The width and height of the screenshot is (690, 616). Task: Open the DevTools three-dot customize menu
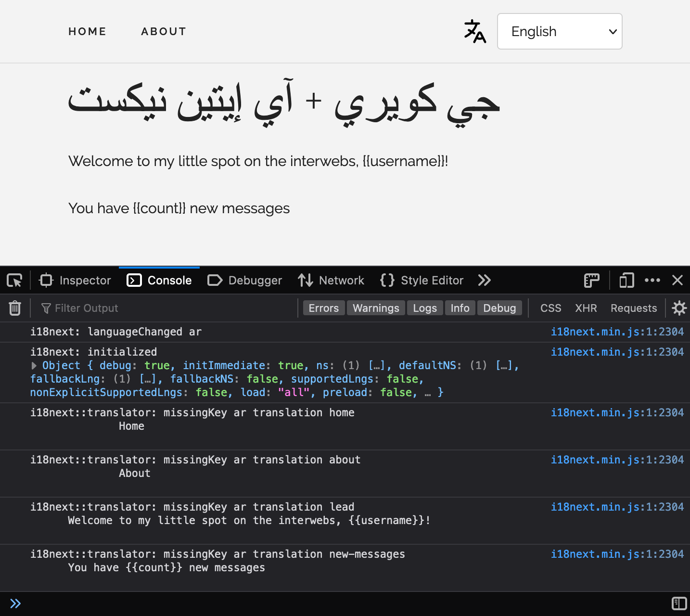(x=652, y=280)
